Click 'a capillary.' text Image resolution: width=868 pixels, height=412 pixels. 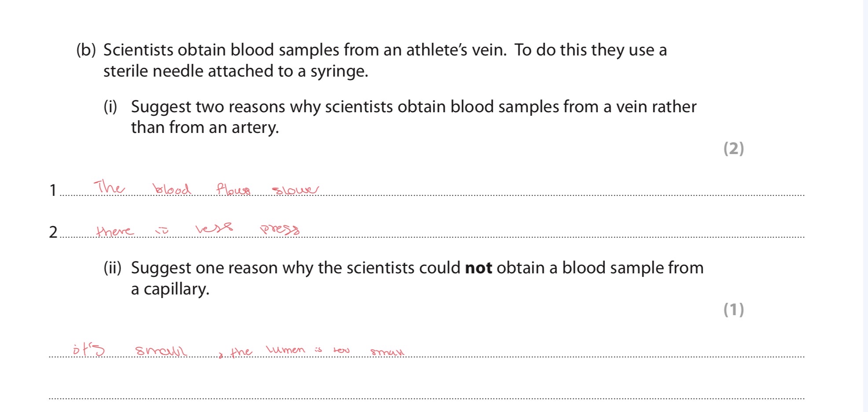pos(170,289)
